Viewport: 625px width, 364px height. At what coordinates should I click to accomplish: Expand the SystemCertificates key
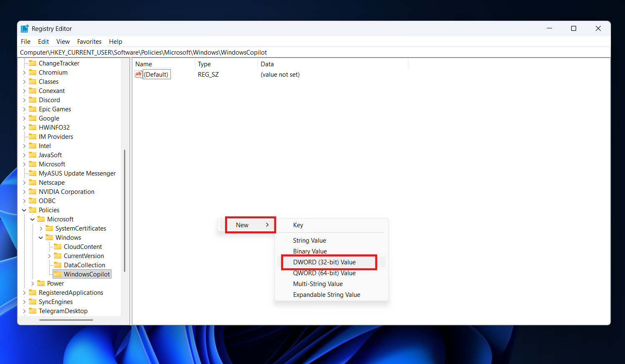pos(41,228)
